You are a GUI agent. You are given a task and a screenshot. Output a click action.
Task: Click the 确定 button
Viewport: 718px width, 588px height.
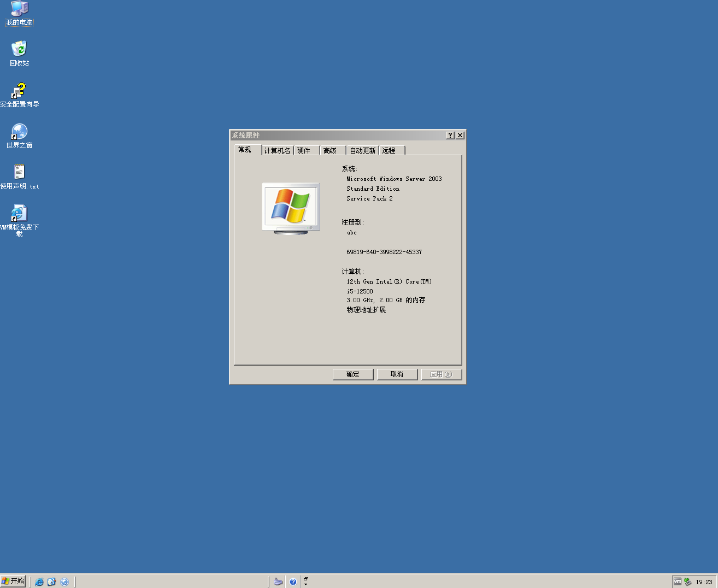click(x=353, y=374)
